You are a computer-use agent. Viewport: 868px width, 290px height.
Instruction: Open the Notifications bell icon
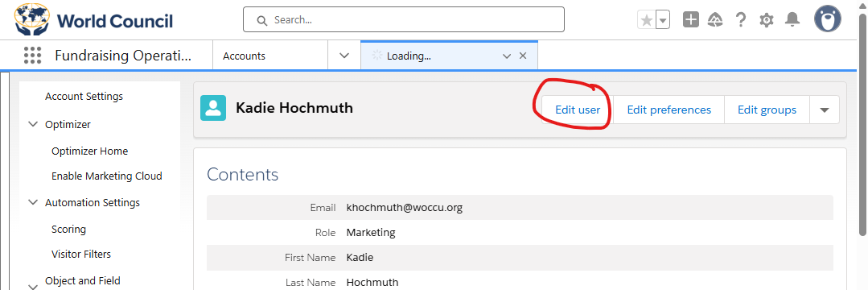click(792, 20)
